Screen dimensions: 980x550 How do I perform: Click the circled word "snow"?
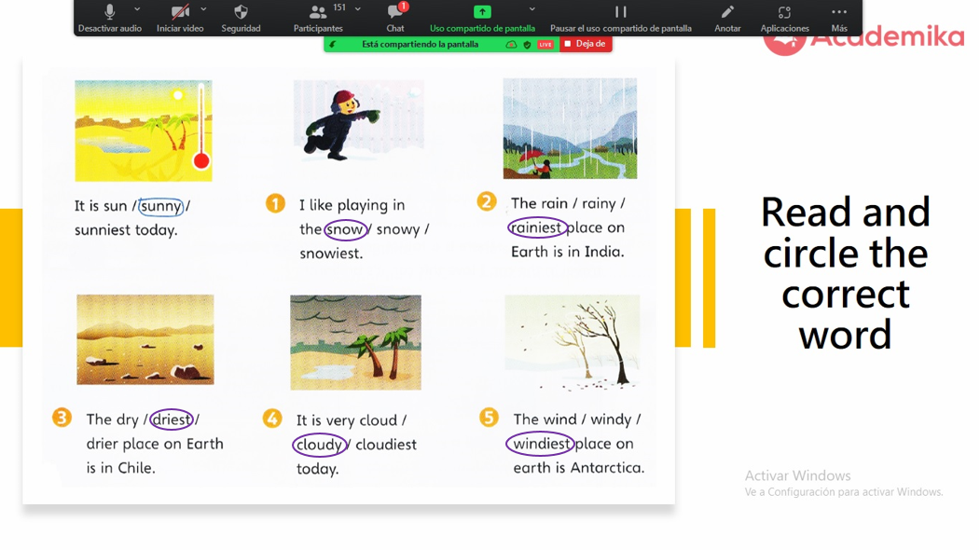(x=346, y=229)
